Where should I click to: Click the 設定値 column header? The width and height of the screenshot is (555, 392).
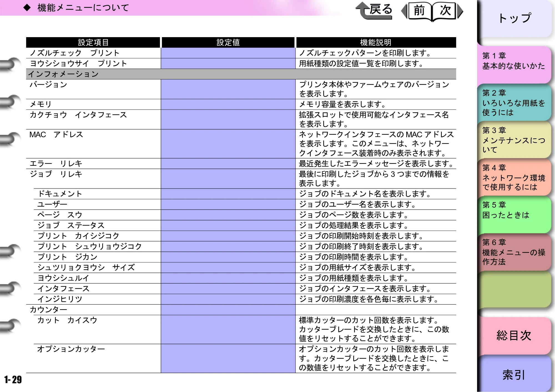(228, 42)
